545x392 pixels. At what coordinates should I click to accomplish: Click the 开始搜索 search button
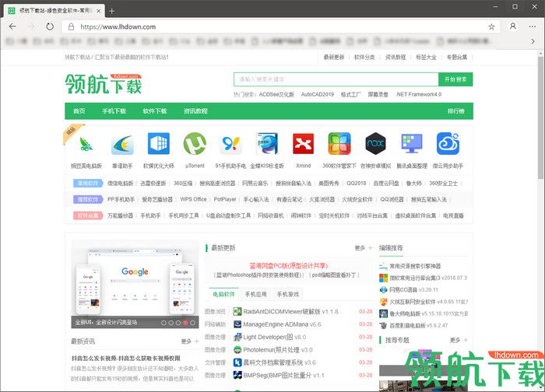pyautogui.click(x=455, y=79)
